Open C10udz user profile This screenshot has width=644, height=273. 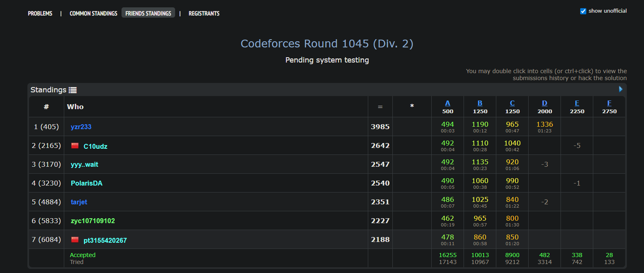pos(95,146)
